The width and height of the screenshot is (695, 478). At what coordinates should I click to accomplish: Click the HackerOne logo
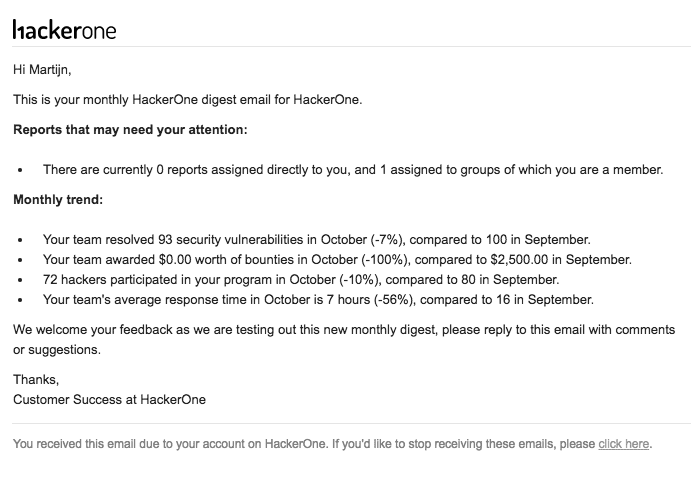[x=64, y=29]
